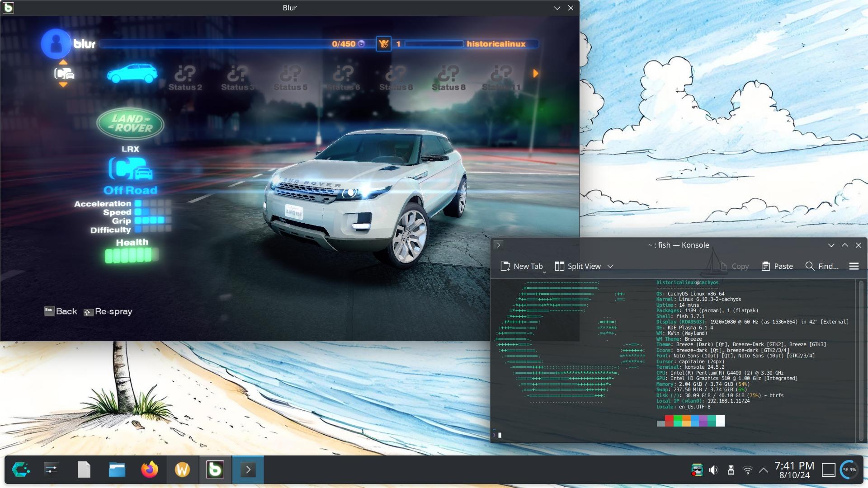Click the Back button in Blur
The width and height of the screenshot is (868, 488).
click(x=61, y=311)
